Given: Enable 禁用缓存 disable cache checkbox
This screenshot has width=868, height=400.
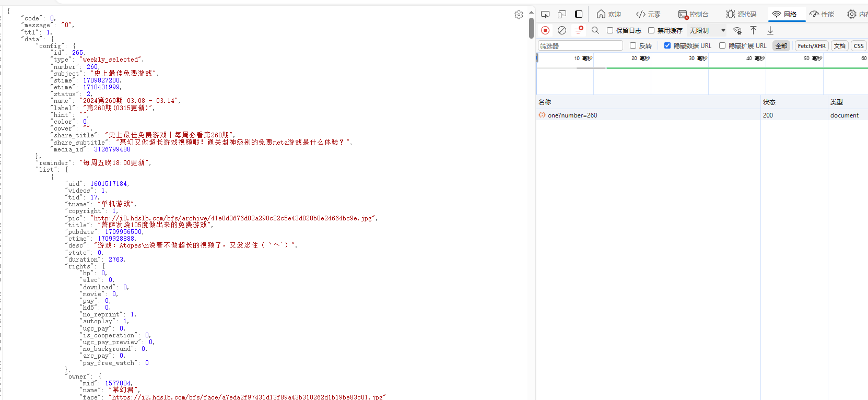Looking at the screenshot, I should [x=651, y=30].
